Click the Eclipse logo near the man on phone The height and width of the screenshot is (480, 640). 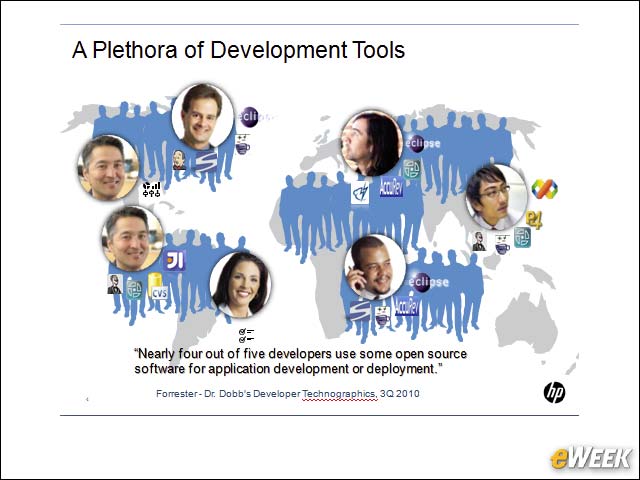point(429,282)
